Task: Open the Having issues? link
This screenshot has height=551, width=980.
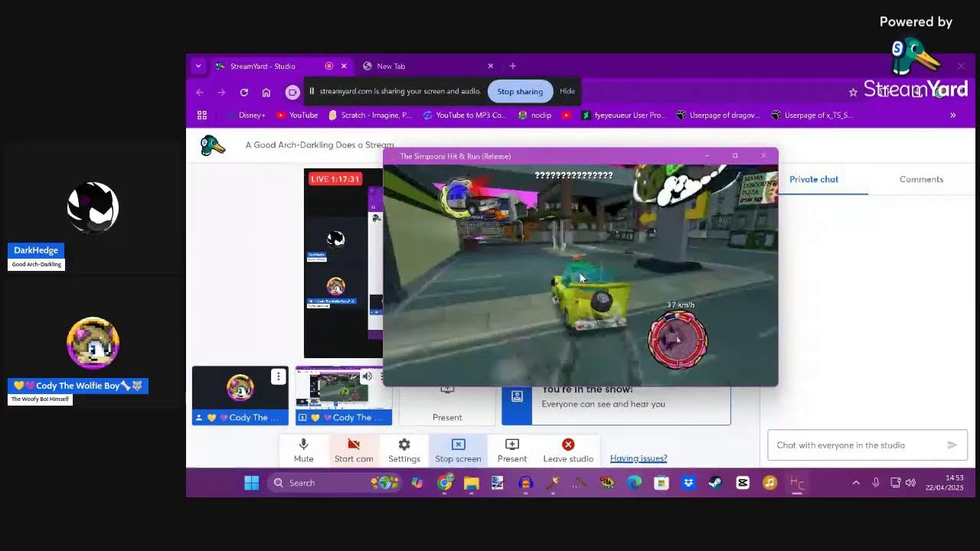Action: (x=639, y=458)
